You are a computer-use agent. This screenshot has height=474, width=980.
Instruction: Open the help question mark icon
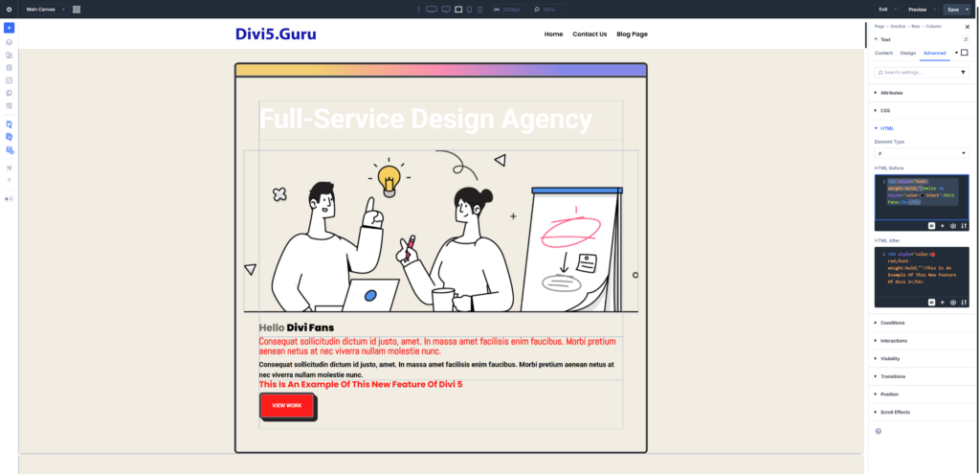pyautogui.click(x=9, y=180)
